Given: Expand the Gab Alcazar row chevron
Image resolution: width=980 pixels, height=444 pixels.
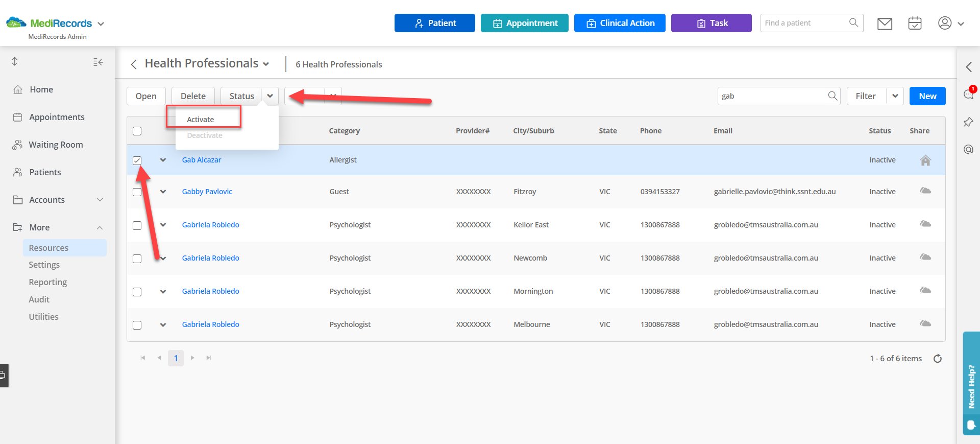Looking at the screenshot, I should pos(163,160).
